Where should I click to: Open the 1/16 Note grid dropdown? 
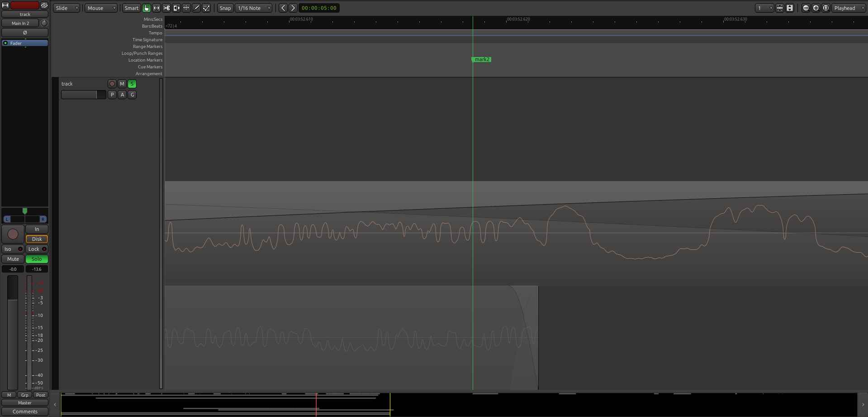pyautogui.click(x=254, y=8)
